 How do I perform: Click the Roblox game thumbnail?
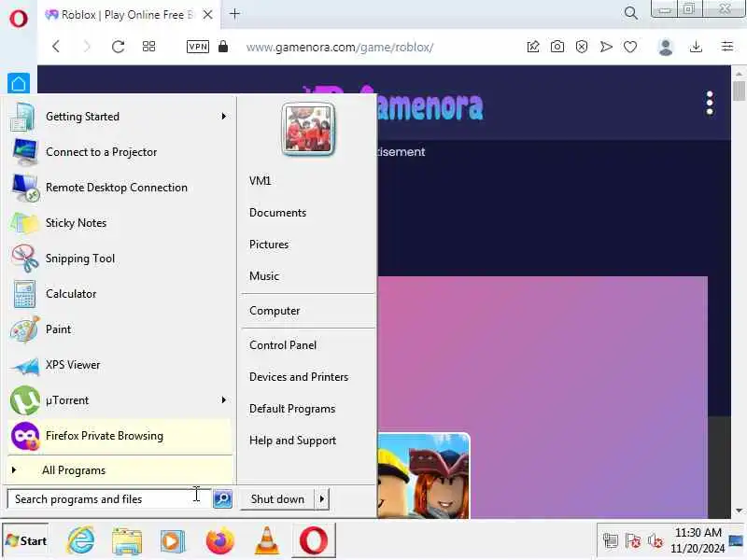(423, 475)
